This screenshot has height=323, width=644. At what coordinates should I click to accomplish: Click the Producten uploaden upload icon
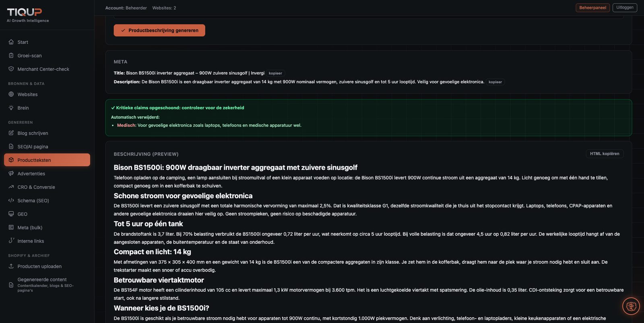(11, 266)
